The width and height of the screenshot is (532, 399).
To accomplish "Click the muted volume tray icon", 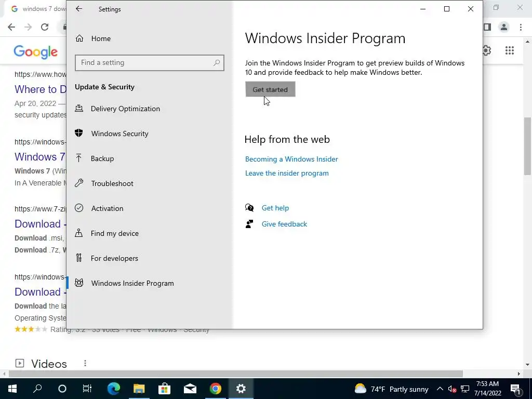I will point(452,389).
